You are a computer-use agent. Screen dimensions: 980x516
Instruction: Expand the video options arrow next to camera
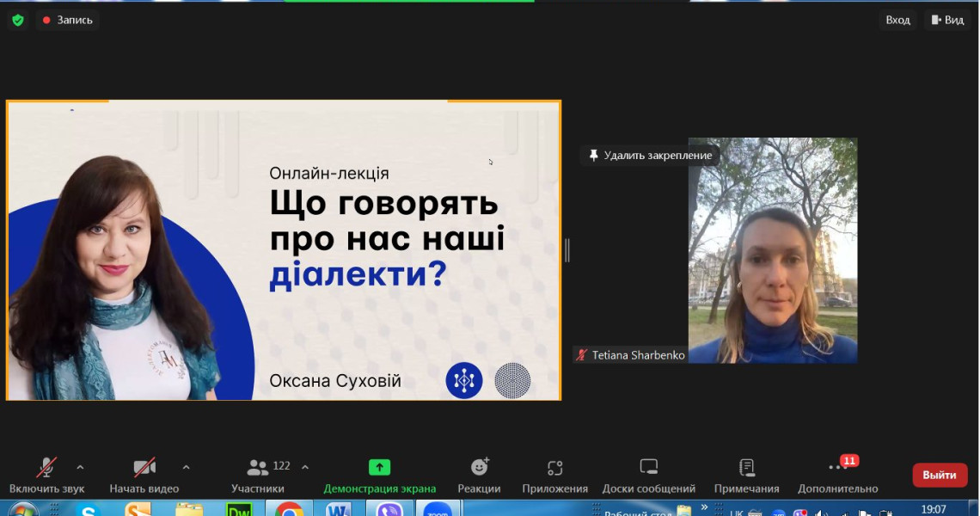pyautogui.click(x=186, y=467)
